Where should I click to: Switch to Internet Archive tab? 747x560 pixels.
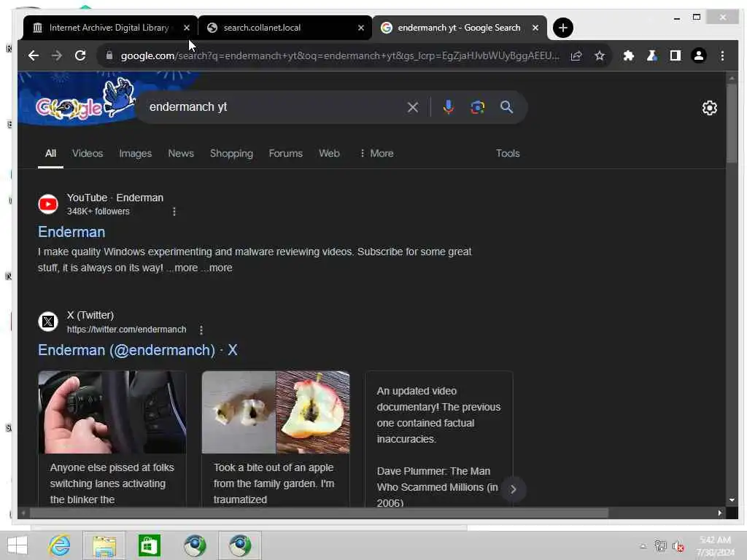tap(109, 28)
